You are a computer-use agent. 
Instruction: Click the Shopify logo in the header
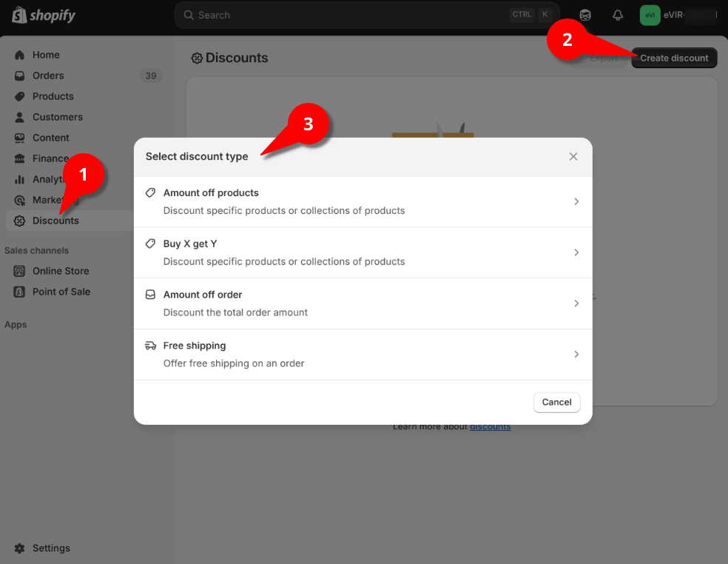(44, 15)
